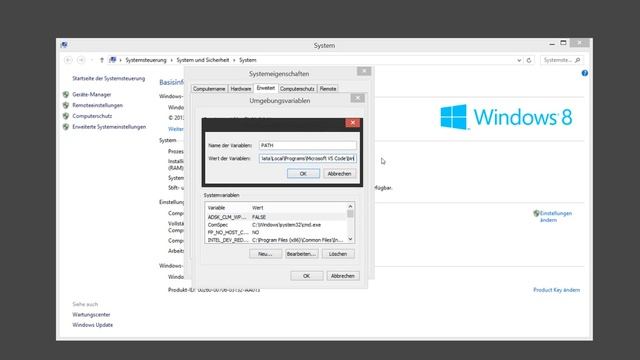Open help question mark icon
Image resolution: width=640 pixels, height=360 pixels.
(x=584, y=73)
